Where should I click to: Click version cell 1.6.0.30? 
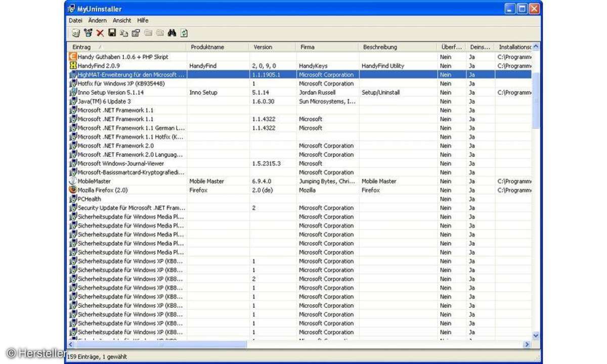(263, 101)
